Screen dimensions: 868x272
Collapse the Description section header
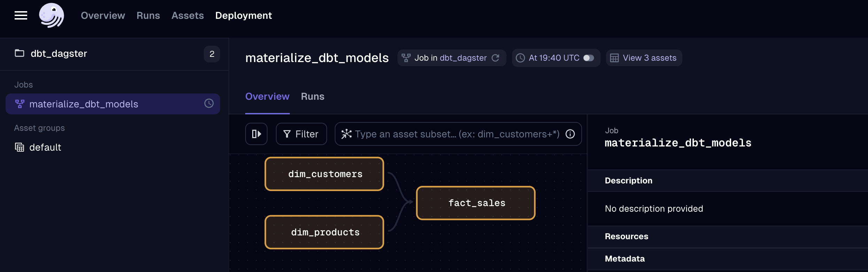click(728, 181)
